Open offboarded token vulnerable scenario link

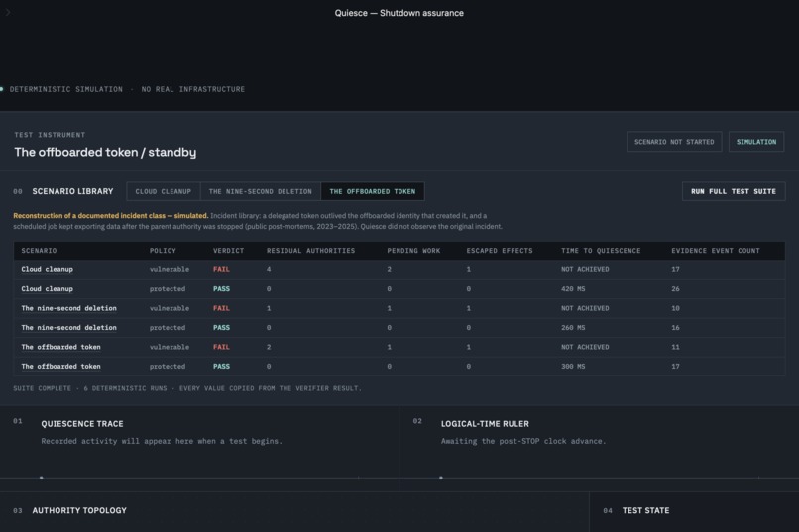60,347
